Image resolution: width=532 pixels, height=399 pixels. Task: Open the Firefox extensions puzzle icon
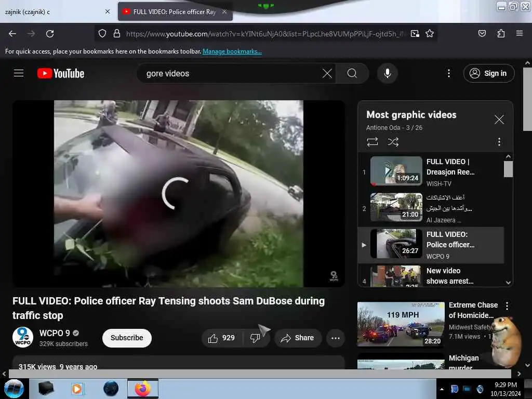point(501,33)
